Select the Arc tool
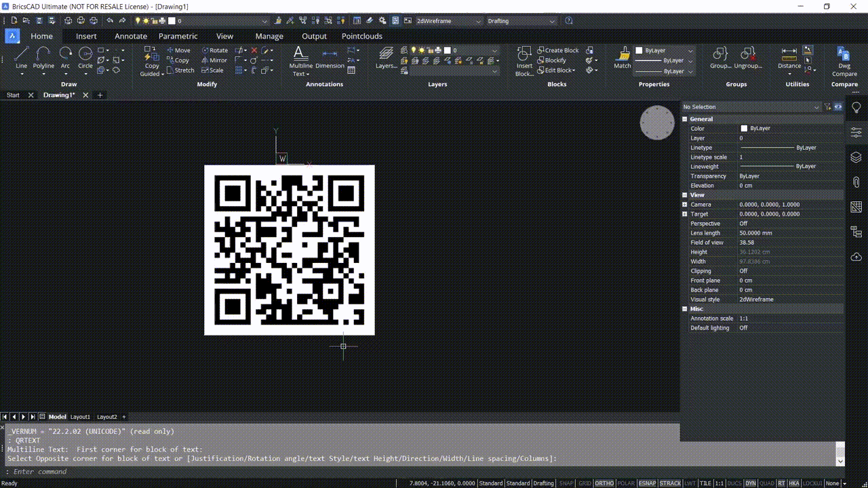Screen dimensions: 868x488 [65, 57]
